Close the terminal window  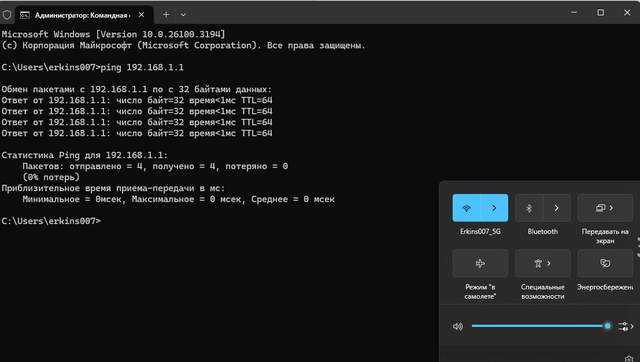627,13
